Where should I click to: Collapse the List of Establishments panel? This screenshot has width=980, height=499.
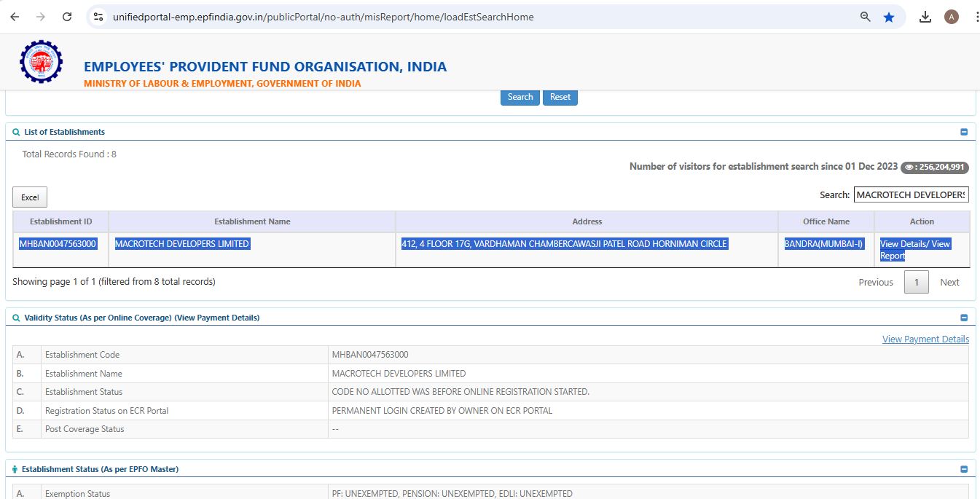[x=964, y=133]
